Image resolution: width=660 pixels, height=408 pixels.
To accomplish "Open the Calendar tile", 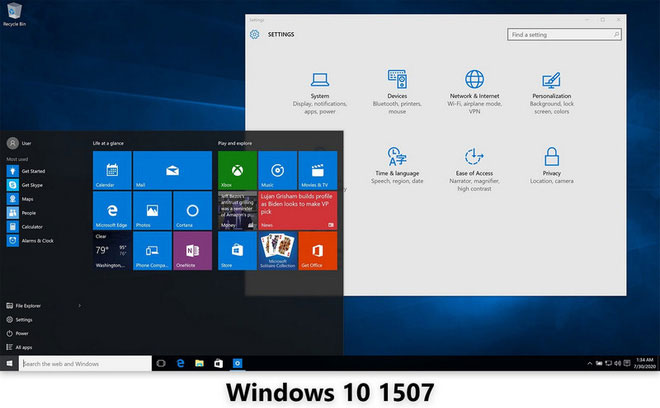I will (112, 170).
